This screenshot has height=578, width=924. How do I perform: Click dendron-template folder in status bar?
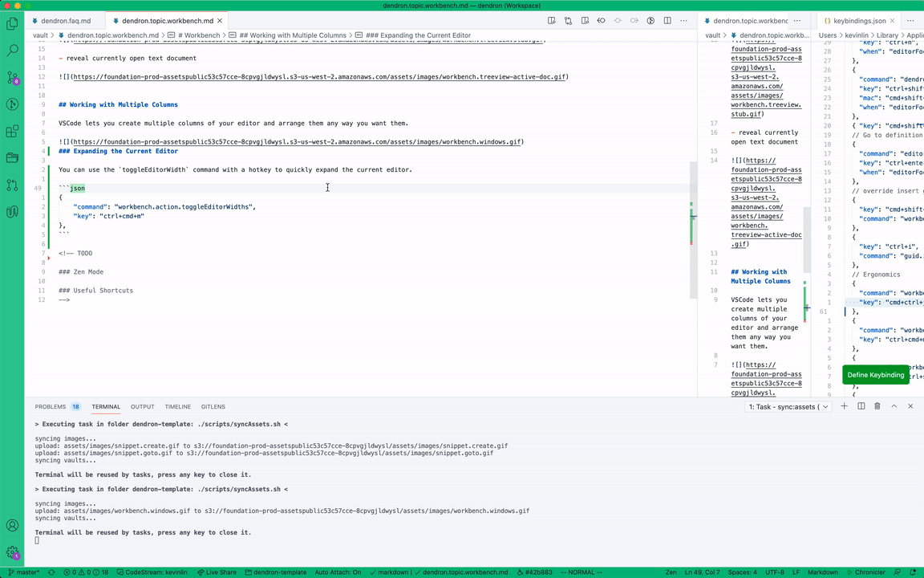[x=276, y=572]
